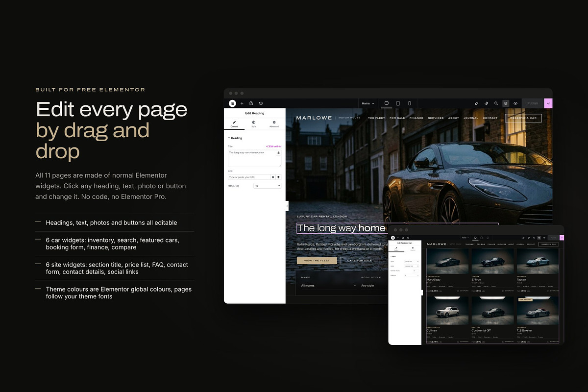Viewport: 588px width, 392px height.
Task: Click RESERVE A CAR button in small window
Action: coord(548,244)
